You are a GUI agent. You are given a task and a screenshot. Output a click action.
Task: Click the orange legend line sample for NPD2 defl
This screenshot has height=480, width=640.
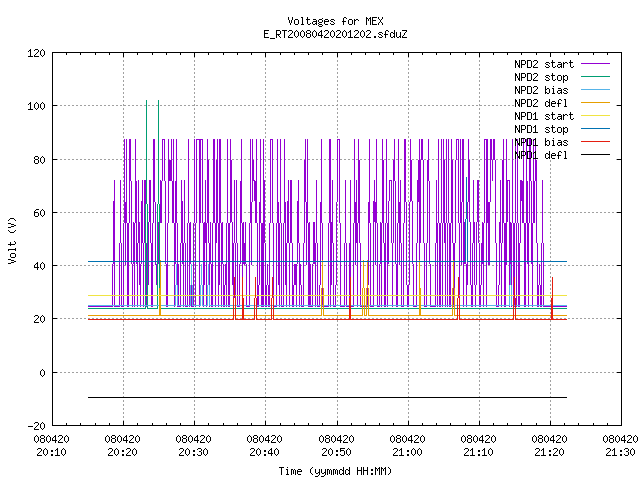595,102
